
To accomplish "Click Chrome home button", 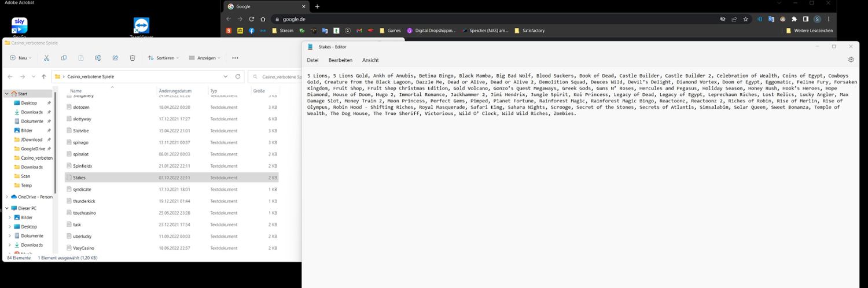I will tap(263, 19).
